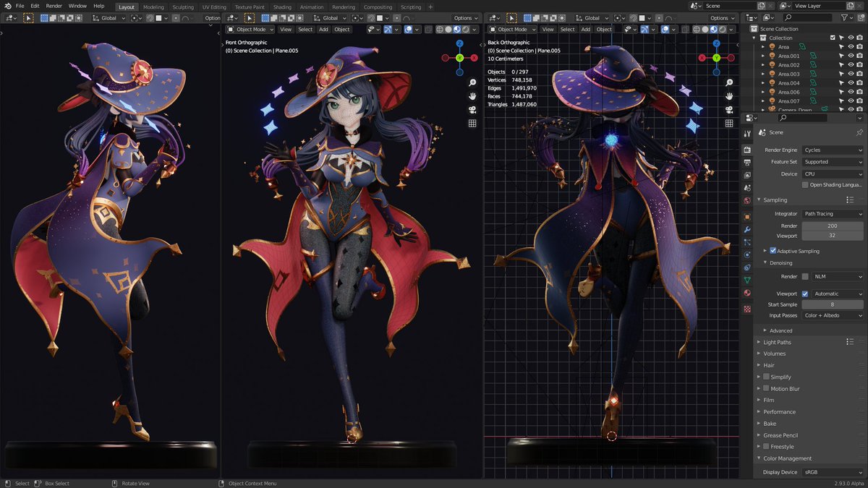Click the Sampling presets list icon
Screen dimensions: 868x488
851,200
